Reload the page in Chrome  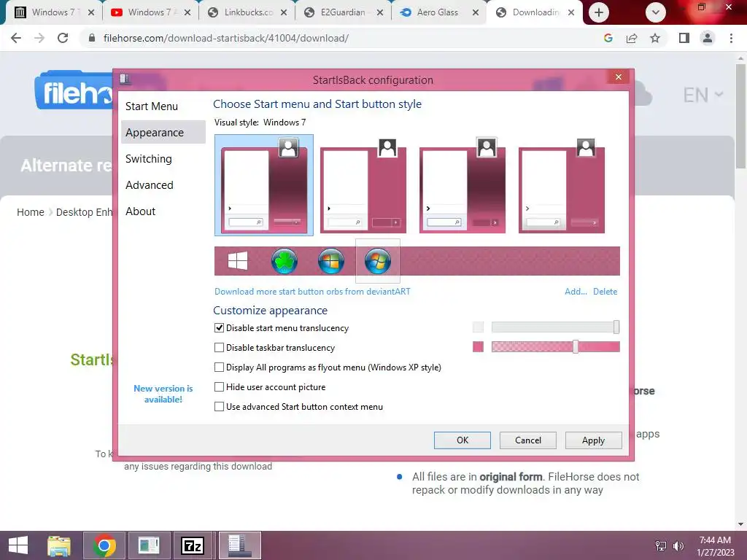point(63,38)
